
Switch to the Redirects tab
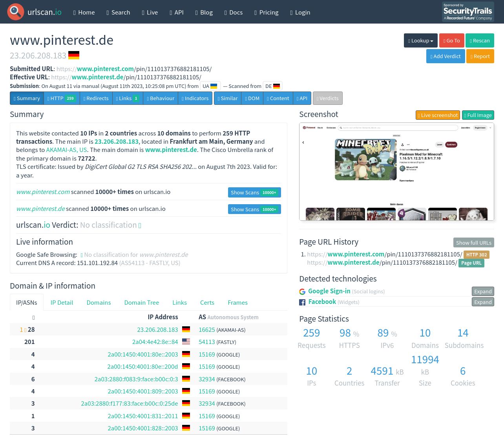tap(96, 98)
